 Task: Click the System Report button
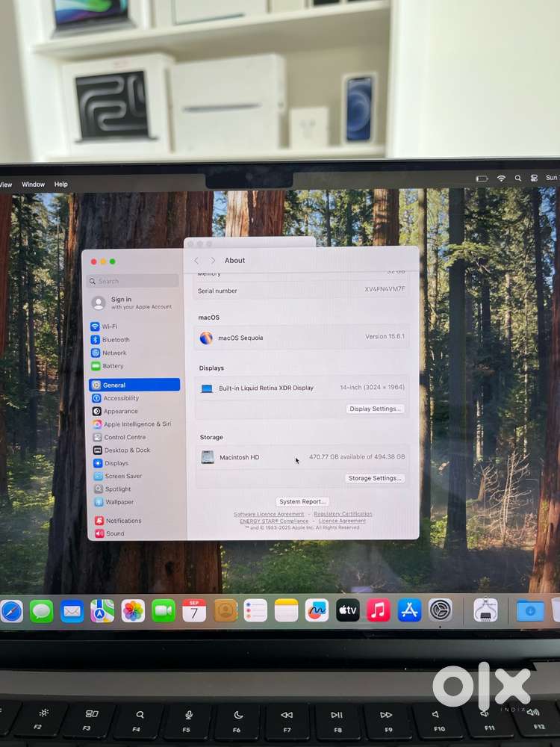click(302, 502)
